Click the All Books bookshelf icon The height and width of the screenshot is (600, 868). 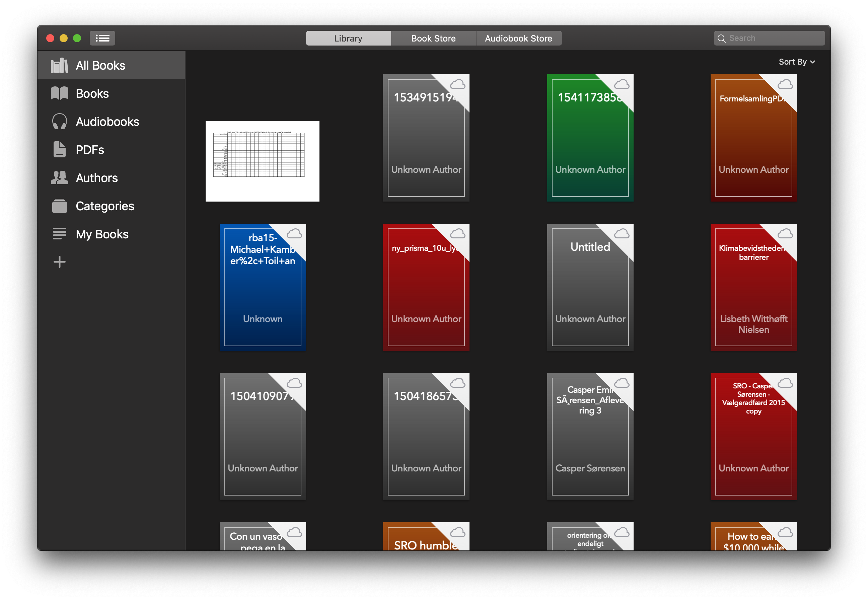point(59,65)
